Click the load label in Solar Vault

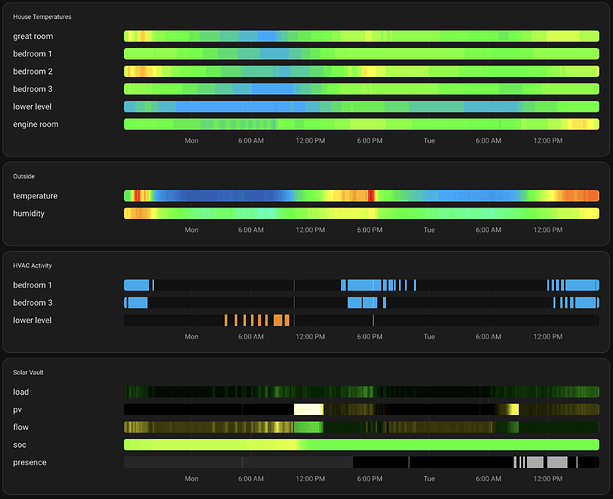coord(21,392)
